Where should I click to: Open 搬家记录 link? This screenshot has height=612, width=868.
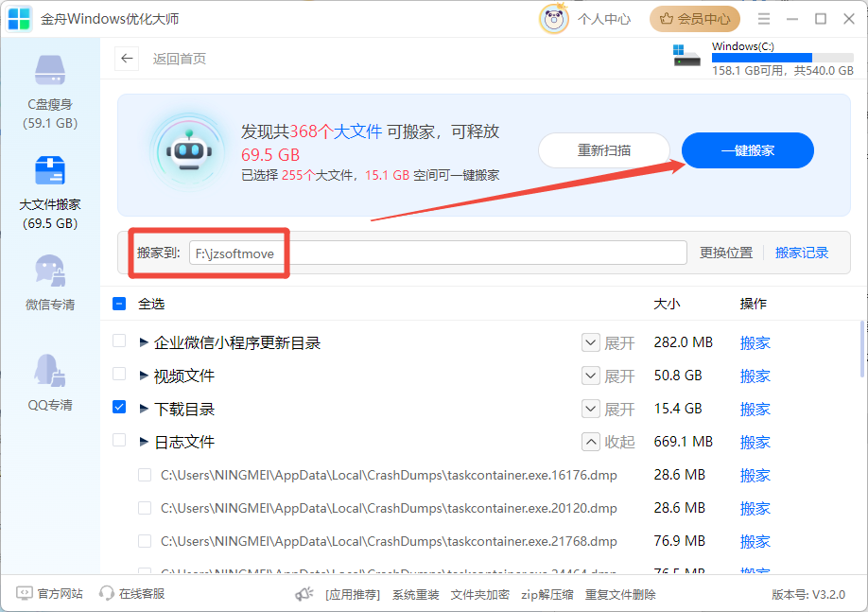[x=802, y=254]
